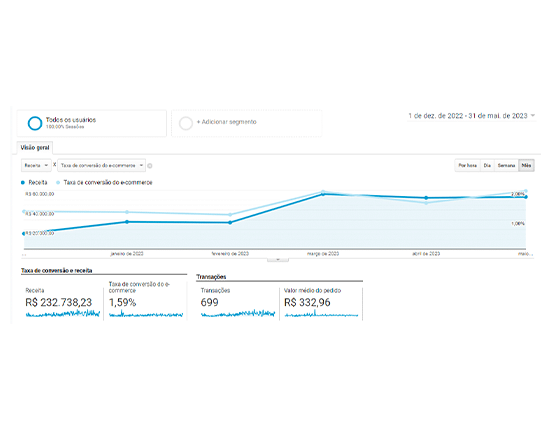
Task: Click the fevereiro de 2023 axis label
Action: click(x=230, y=254)
